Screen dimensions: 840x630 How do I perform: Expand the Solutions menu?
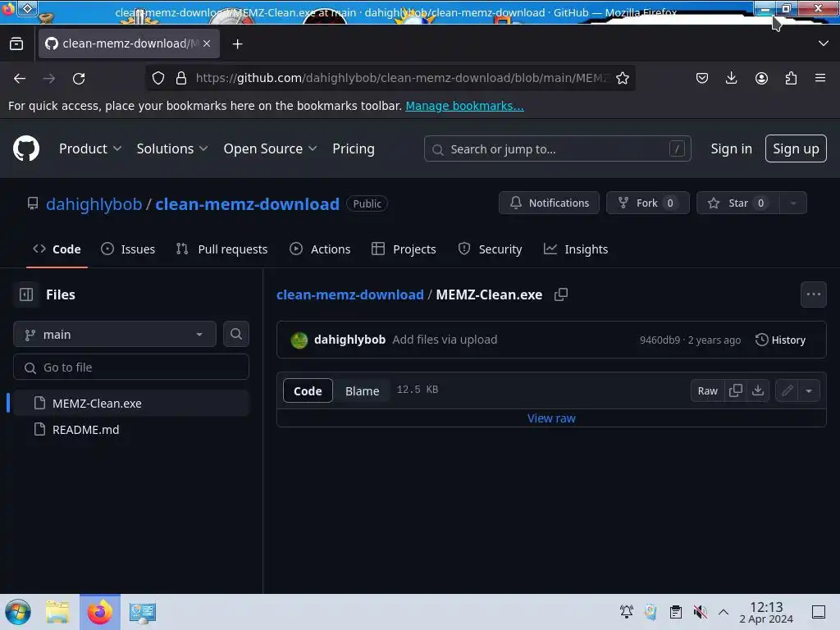(172, 148)
